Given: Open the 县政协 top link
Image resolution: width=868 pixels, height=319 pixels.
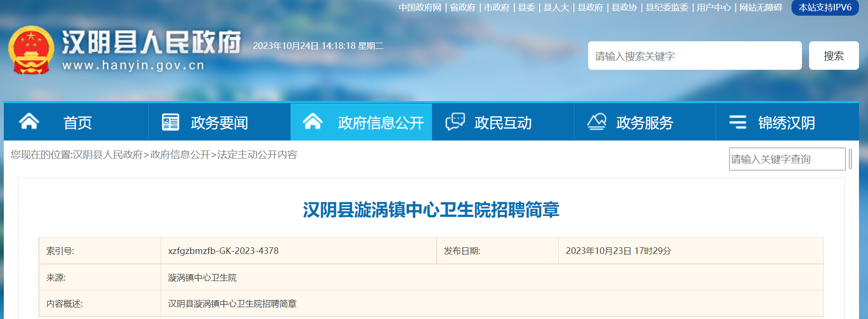Looking at the screenshot, I should (x=624, y=8).
